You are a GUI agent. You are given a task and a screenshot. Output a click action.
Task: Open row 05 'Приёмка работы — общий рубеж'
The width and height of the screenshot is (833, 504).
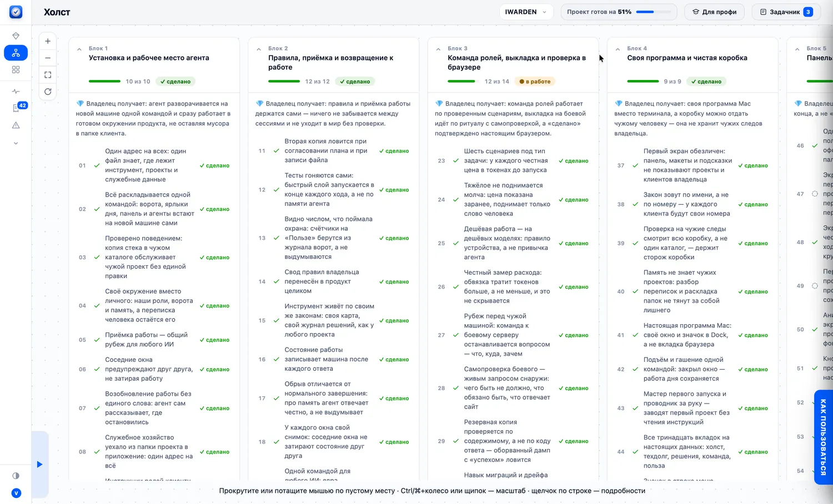click(x=154, y=340)
